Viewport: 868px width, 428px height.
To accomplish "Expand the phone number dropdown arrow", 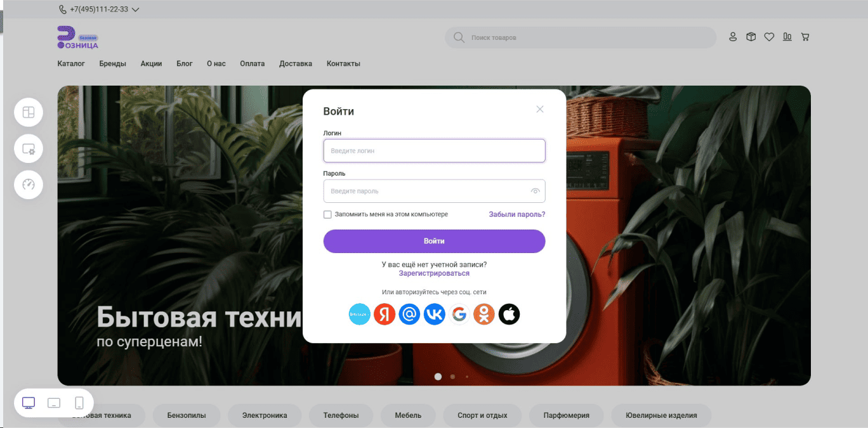I will click(x=135, y=10).
